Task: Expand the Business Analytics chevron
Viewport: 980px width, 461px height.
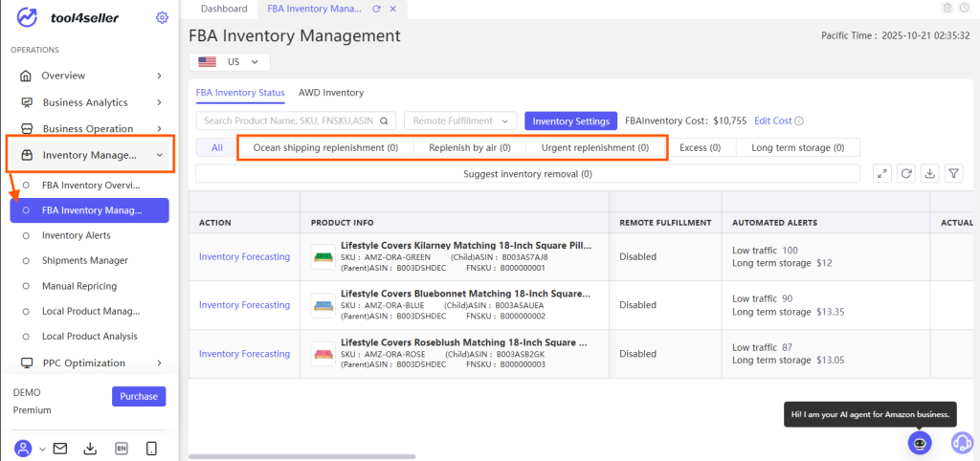Action: [x=160, y=102]
